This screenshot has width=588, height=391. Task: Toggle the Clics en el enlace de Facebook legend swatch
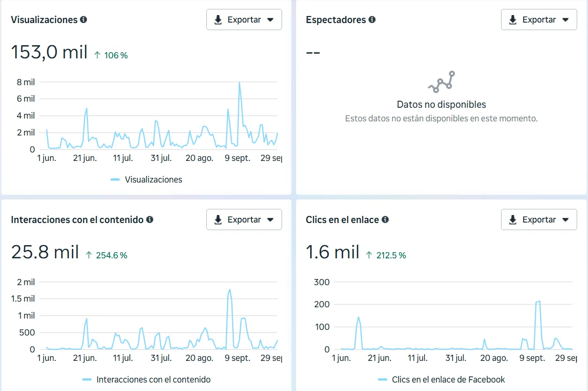coord(383,380)
